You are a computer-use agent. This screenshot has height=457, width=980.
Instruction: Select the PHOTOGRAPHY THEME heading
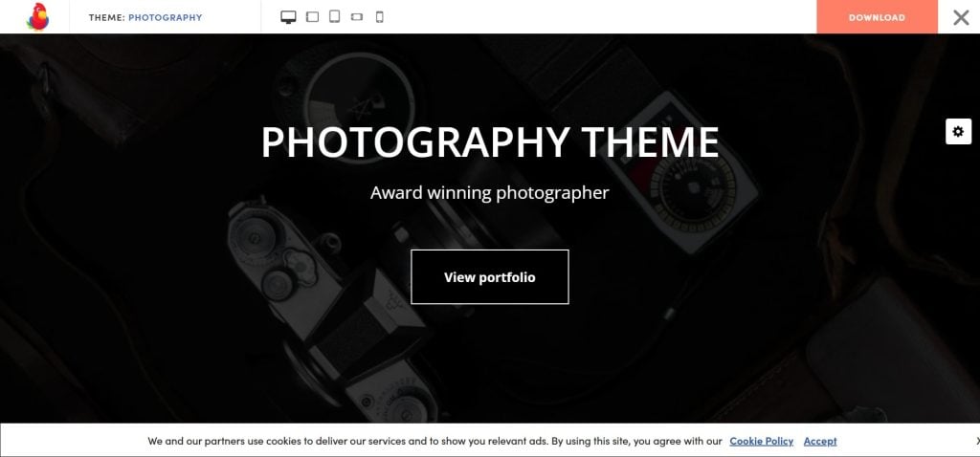click(x=490, y=142)
